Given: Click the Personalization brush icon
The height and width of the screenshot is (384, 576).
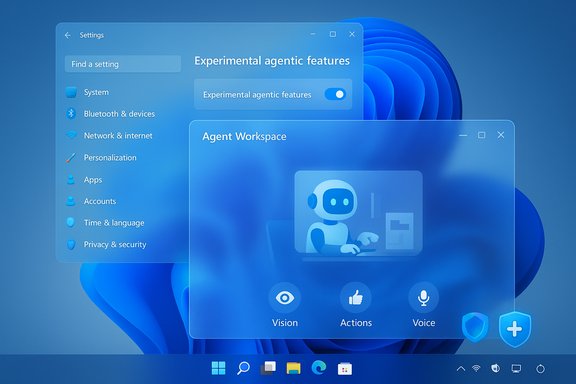Looking at the screenshot, I should 71,158.
